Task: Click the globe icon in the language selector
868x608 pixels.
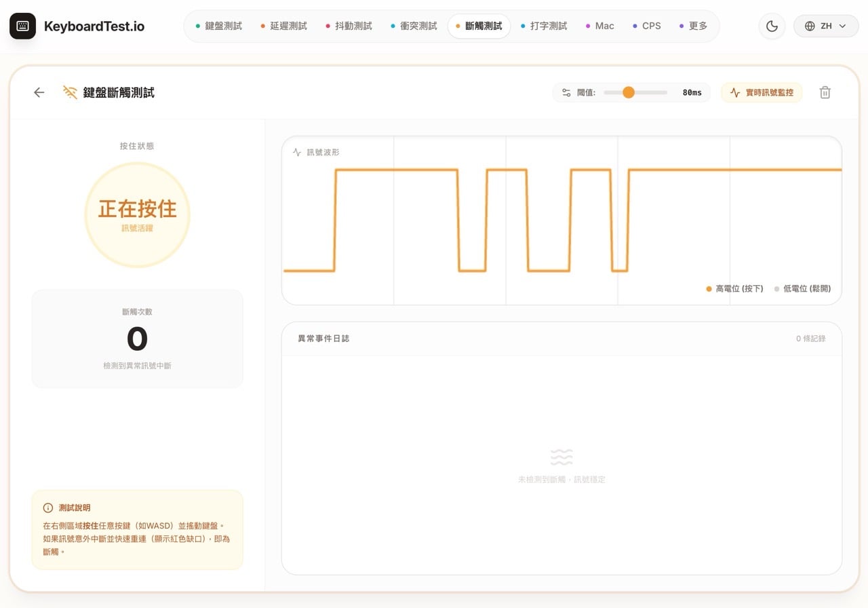Action: point(809,26)
